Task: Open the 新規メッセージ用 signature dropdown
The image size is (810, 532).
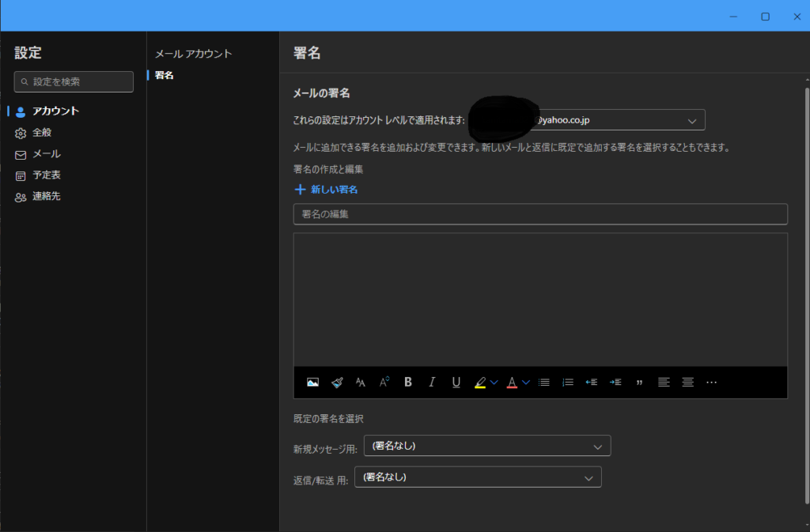Action: [x=486, y=446]
